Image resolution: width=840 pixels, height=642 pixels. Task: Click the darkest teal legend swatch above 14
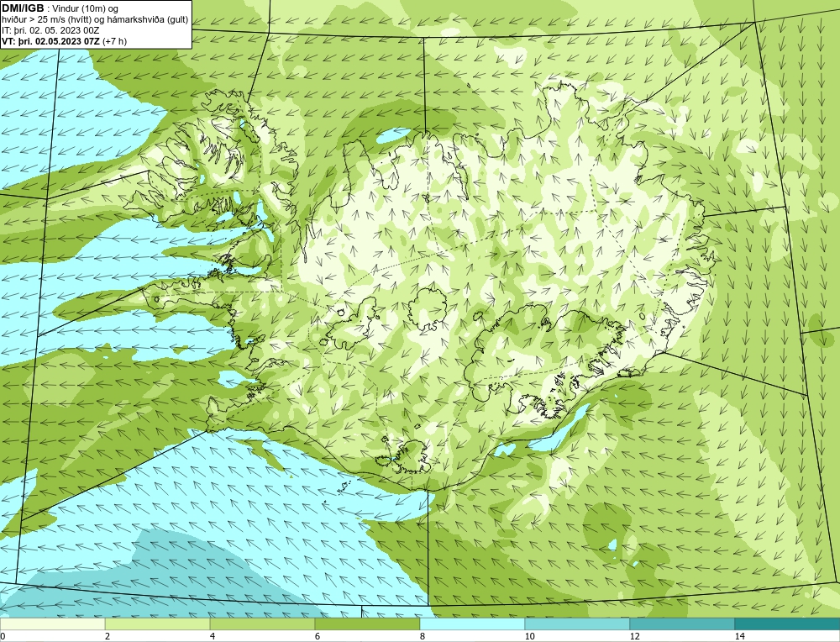[787, 624]
